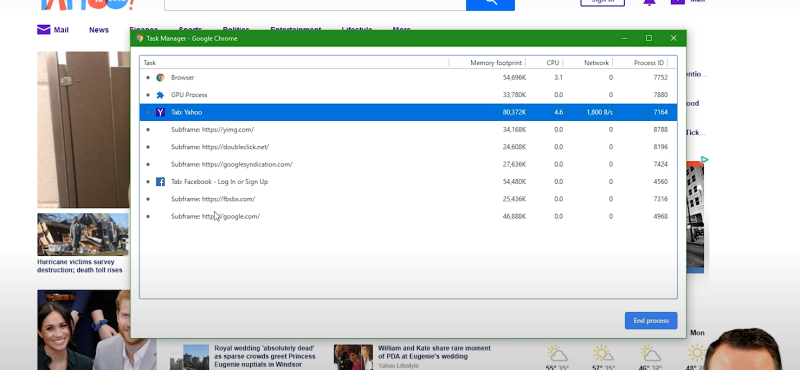
Task: Select the Subframe googlesyndication.com row
Action: pyautogui.click(x=408, y=164)
